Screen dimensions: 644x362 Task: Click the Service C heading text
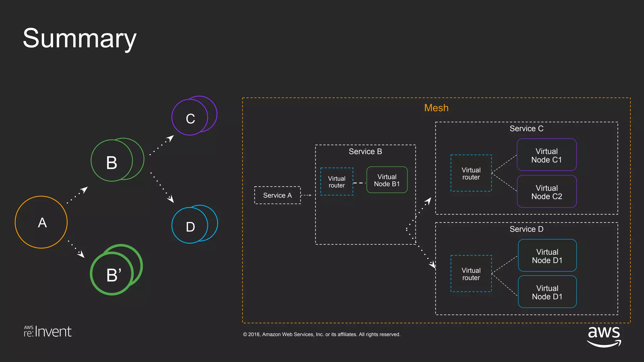point(526,129)
